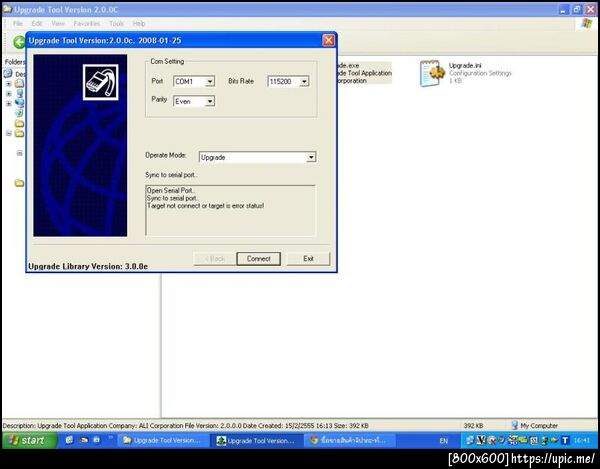The width and height of the screenshot is (600, 469).
Task: Open the Start menu
Action: tap(30, 440)
